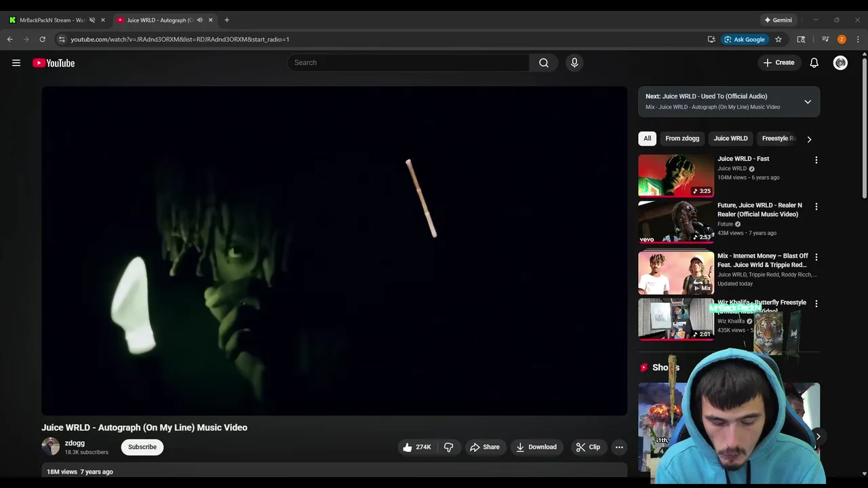This screenshot has height=488, width=868.
Task: Click the Next: Juice WRLD - Used To text
Action: [x=707, y=96]
